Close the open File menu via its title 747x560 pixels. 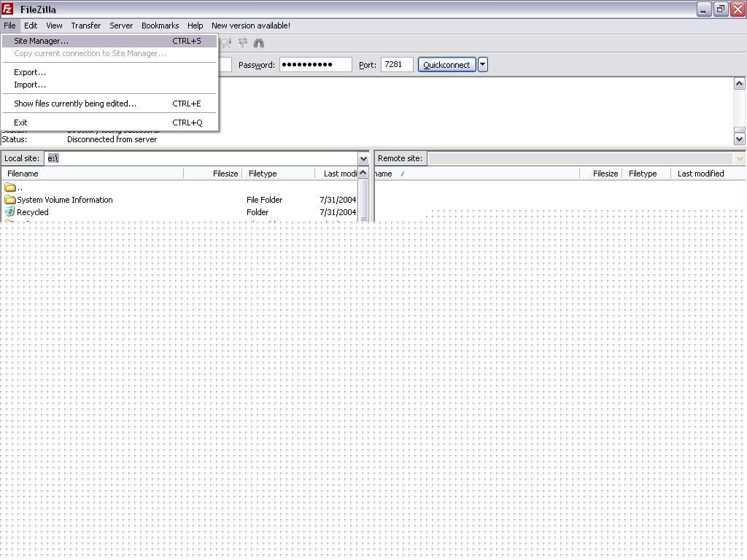click(9, 26)
